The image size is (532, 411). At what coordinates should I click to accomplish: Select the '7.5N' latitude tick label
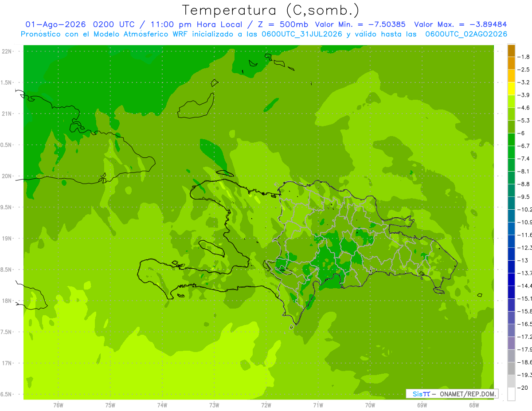click(x=7, y=332)
